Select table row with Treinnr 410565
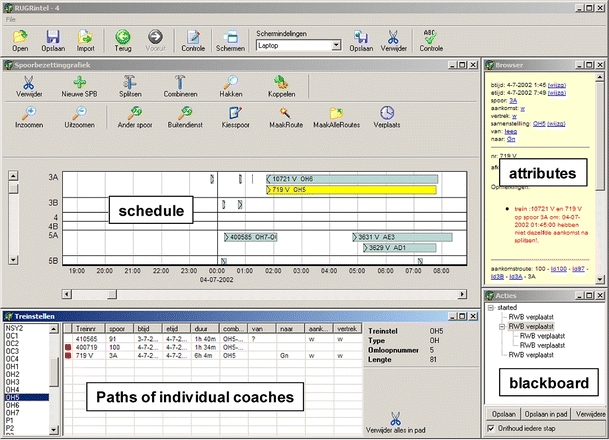 coord(213,339)
